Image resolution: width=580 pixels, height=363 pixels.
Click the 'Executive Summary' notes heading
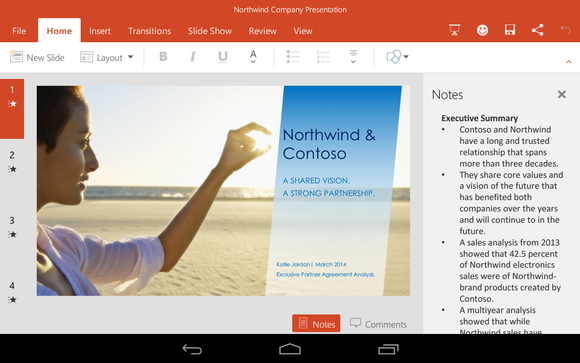point(479,118)
